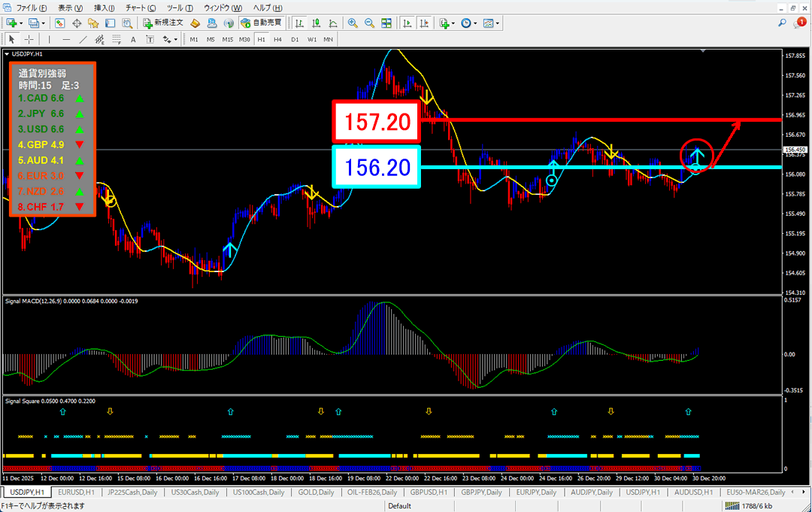
Task: Toggle candlestick chart display mode
Action: coord(317,23)
